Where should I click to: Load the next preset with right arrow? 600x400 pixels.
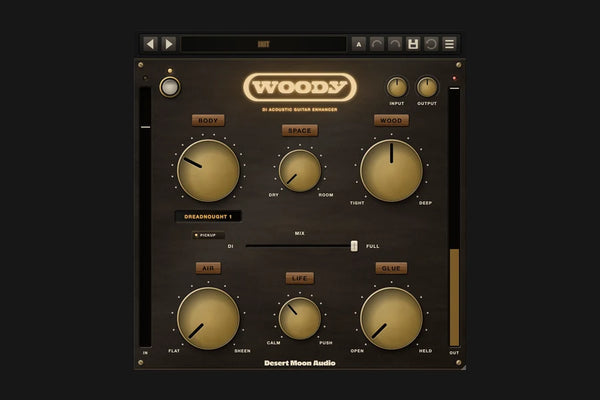169,44
